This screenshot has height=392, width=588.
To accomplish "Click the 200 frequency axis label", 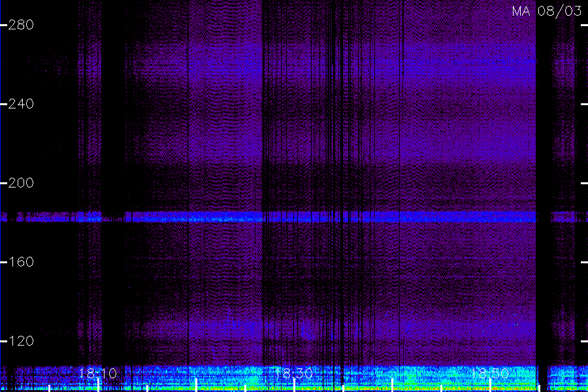I will pos(21,183).
